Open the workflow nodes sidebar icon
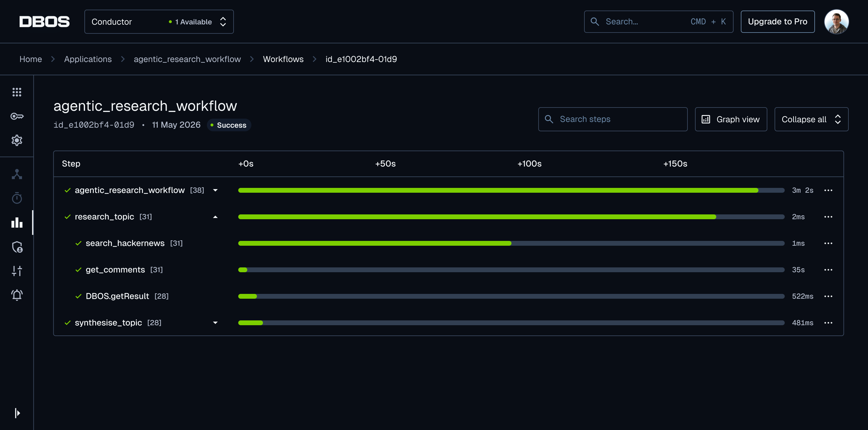The image size is (868, 430). click(x=17, y=174)
